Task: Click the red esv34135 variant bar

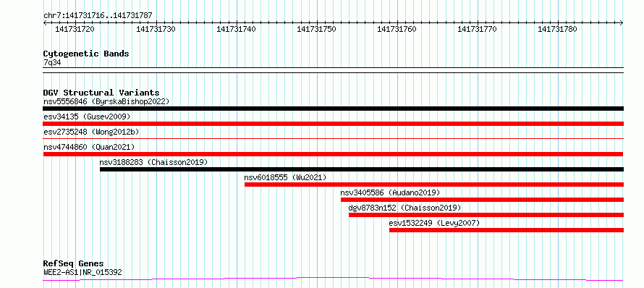Action: [x=333, y=124]
